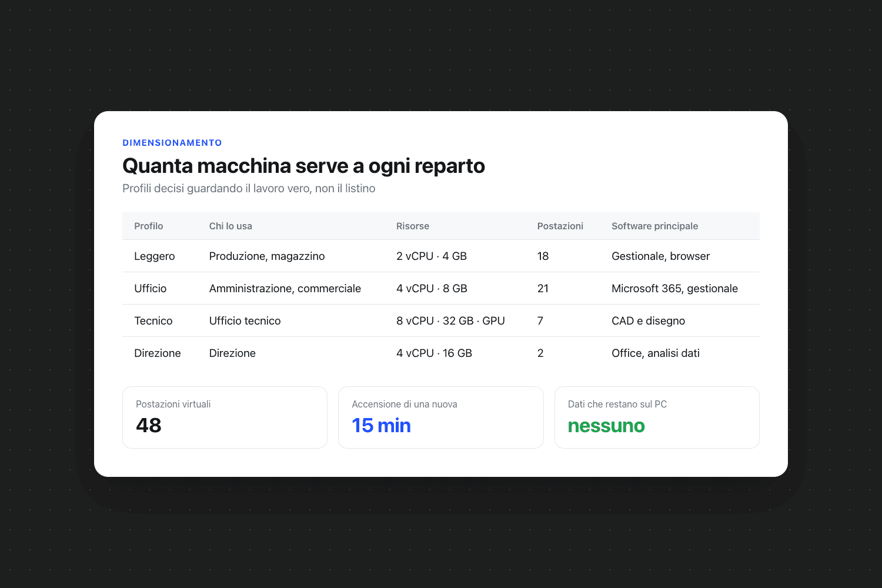The image size is (882, 588).
Task: Click the '2 vCPU · 4 GB' cell
Action: pyautogui.click(x=432, y=256)
